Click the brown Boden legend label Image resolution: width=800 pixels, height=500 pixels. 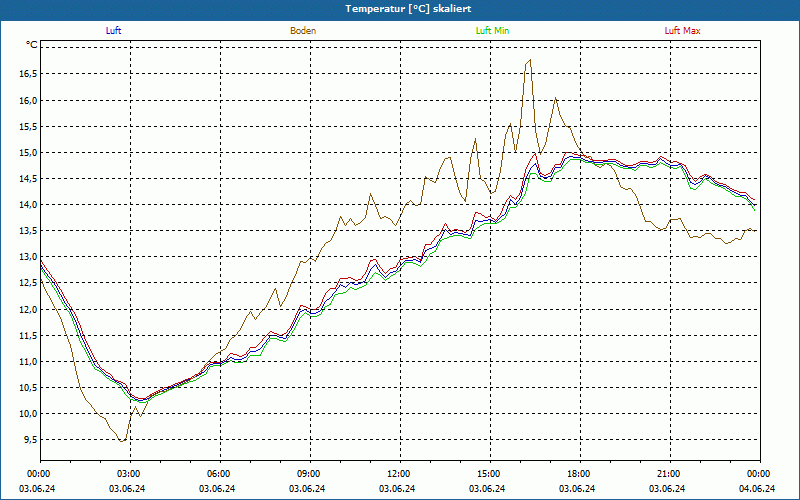[x=303, y=31]
